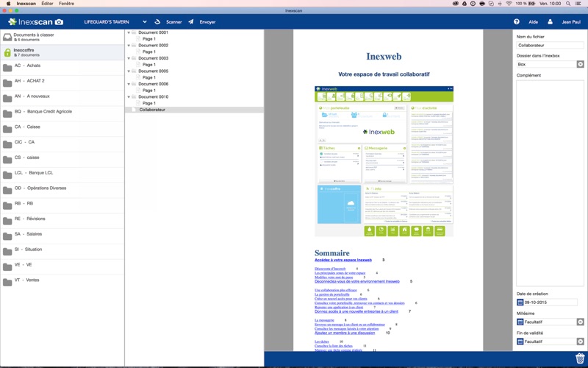The height and width of the screenshot is (368, 588).
Task: Click the Fin de validité calendar icon
Action: coord(520,342)
